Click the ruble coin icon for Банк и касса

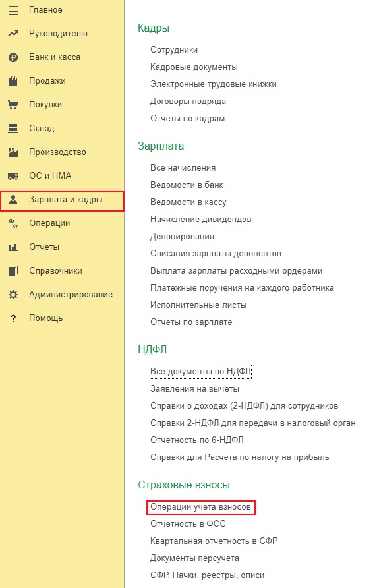[13, 57]
